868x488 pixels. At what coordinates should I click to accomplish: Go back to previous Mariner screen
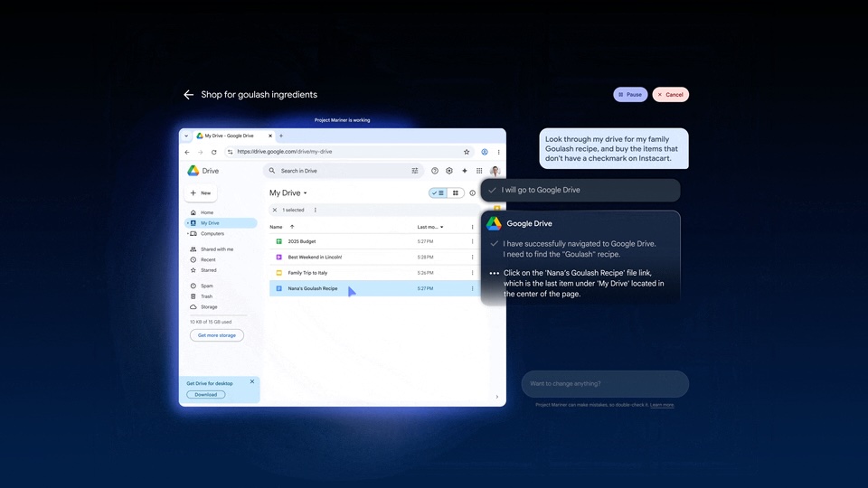tap(188, 95)
